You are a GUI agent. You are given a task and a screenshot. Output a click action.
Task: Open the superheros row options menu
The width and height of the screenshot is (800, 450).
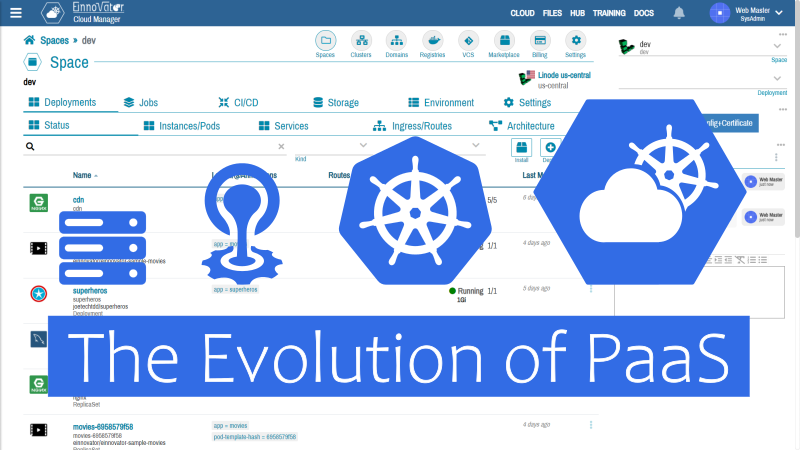[x=591, y=289]
